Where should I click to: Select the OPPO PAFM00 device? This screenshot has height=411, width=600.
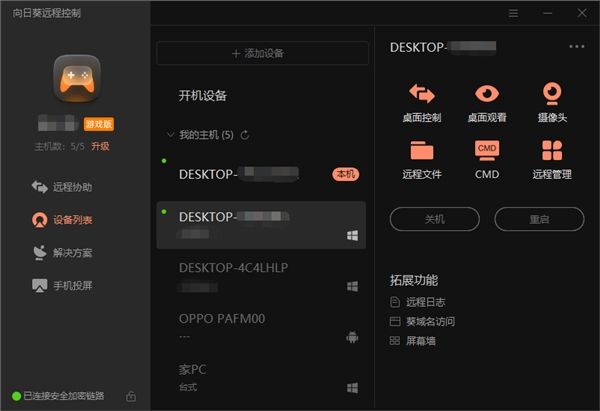pyautogui.click(x=262, y=326)
